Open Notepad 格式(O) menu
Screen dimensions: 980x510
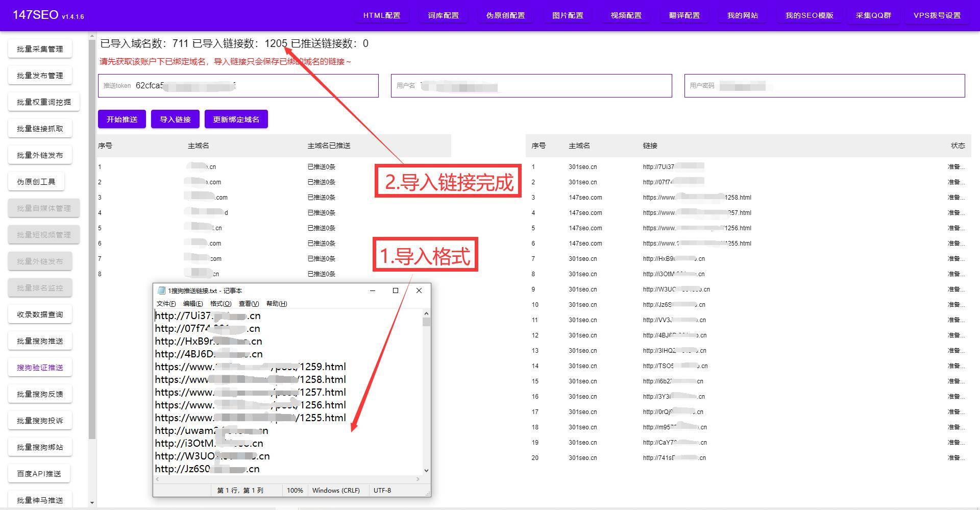(x=220, y=304)
